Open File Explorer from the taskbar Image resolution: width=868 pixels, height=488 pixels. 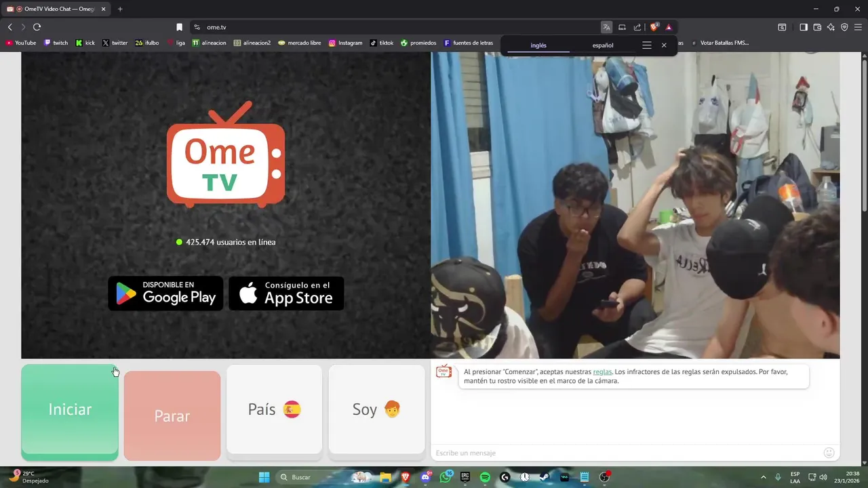coord(385,477)
